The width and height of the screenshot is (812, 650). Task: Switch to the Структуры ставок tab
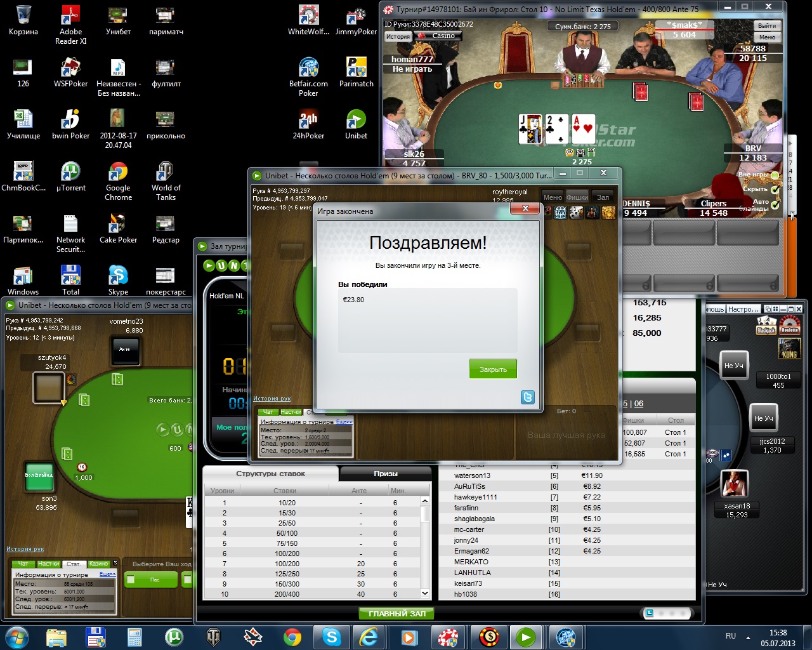coord(270,474)
